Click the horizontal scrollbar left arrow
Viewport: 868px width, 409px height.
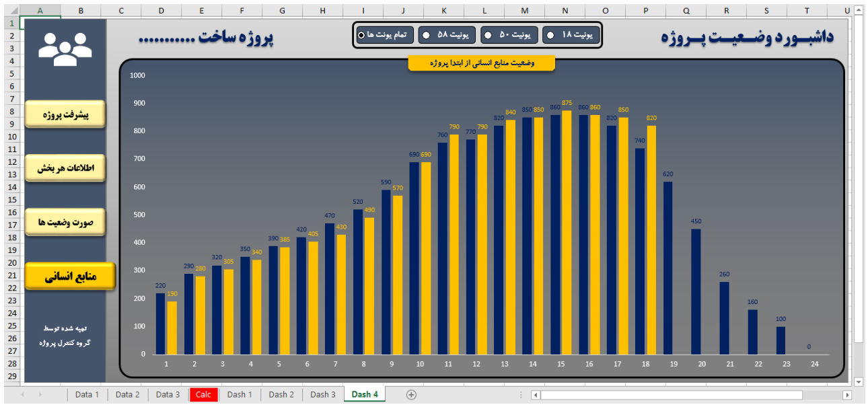coord(536,396)
